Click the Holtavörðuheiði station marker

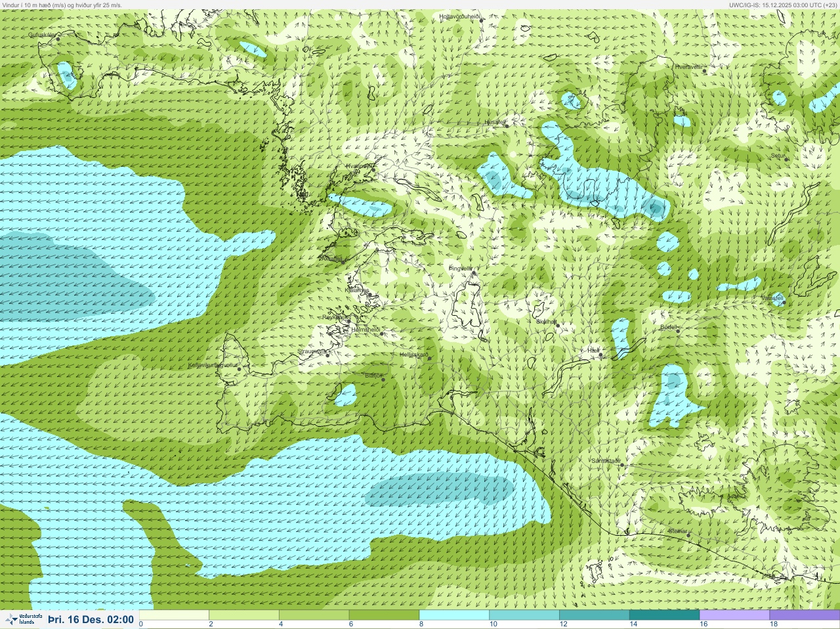point(482,20)
